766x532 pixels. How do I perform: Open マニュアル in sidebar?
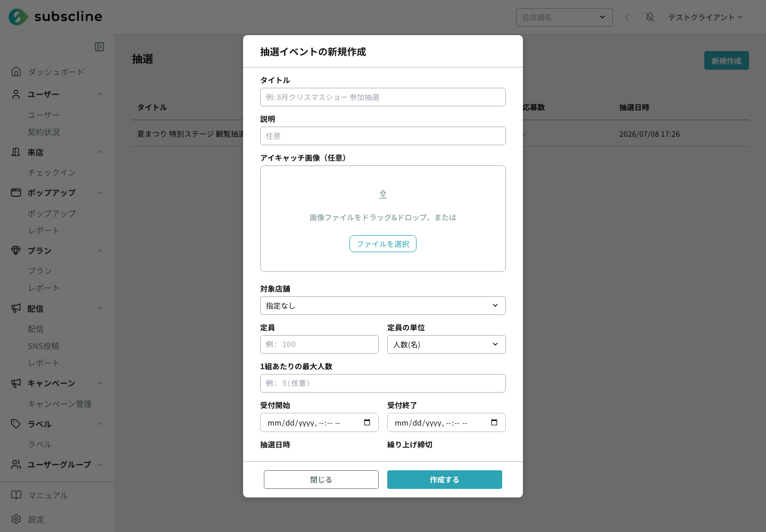[48, 495]
